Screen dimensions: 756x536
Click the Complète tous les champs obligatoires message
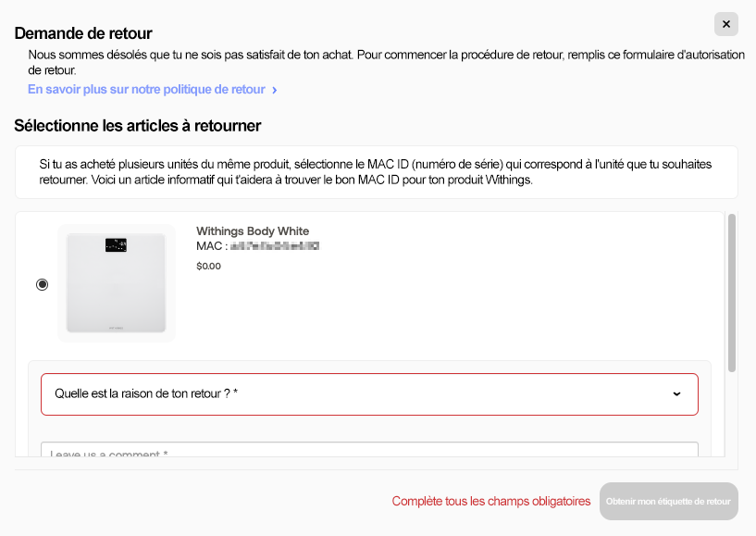click(x=490, y=501)
